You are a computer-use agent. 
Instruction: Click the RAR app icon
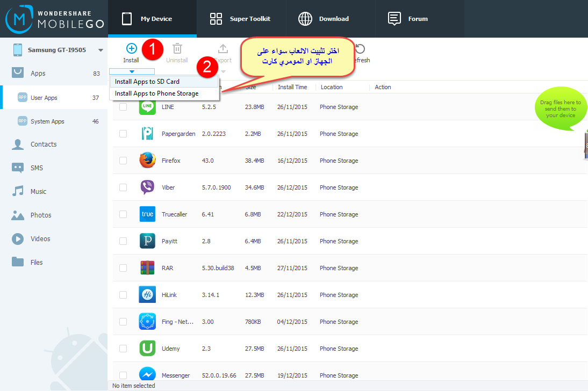pos(147,267)
